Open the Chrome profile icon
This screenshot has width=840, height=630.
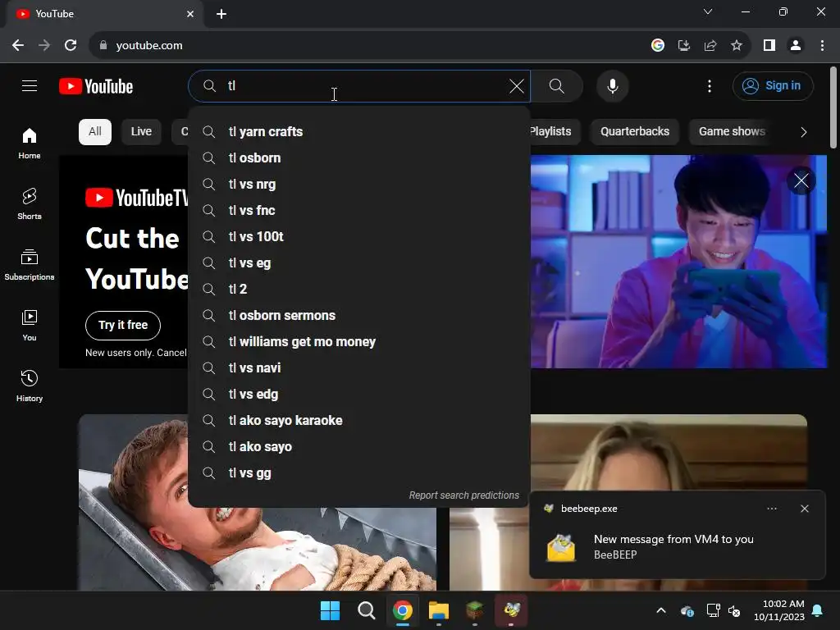(x=796, y=46)
